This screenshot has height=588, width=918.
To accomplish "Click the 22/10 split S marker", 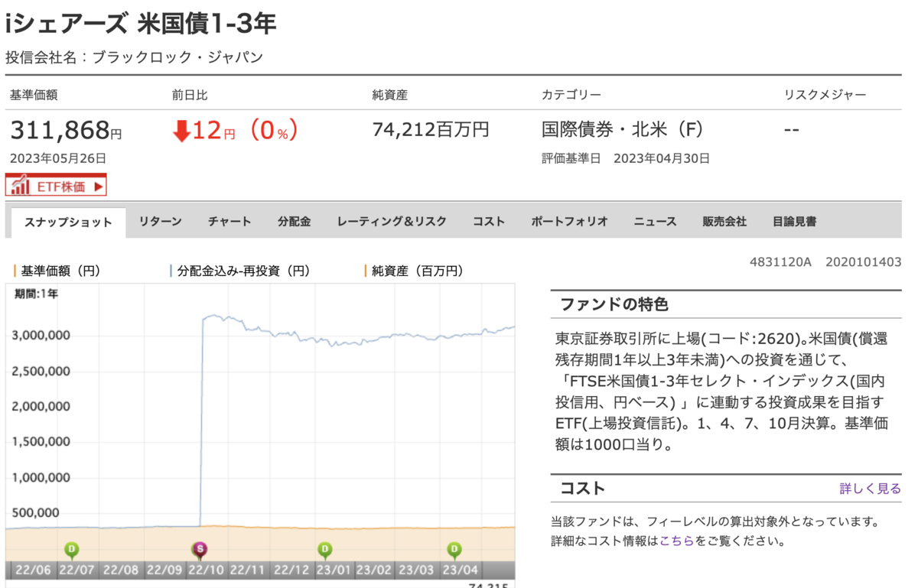I will point(200,549).
